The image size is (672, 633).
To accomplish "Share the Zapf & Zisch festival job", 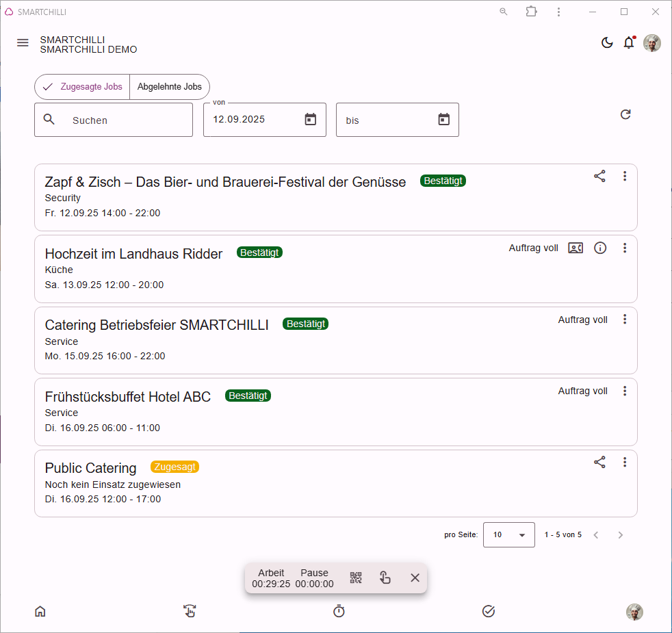I will (x=599, y=176).
